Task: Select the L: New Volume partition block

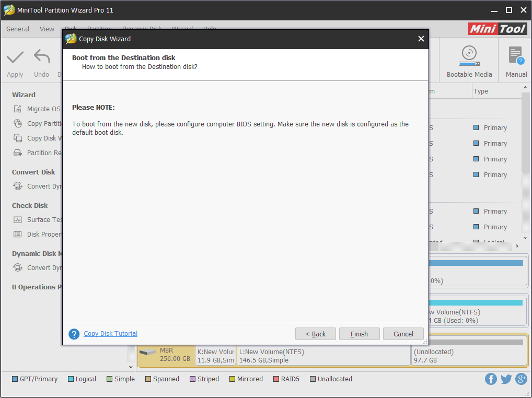Action: click(323, 356)
